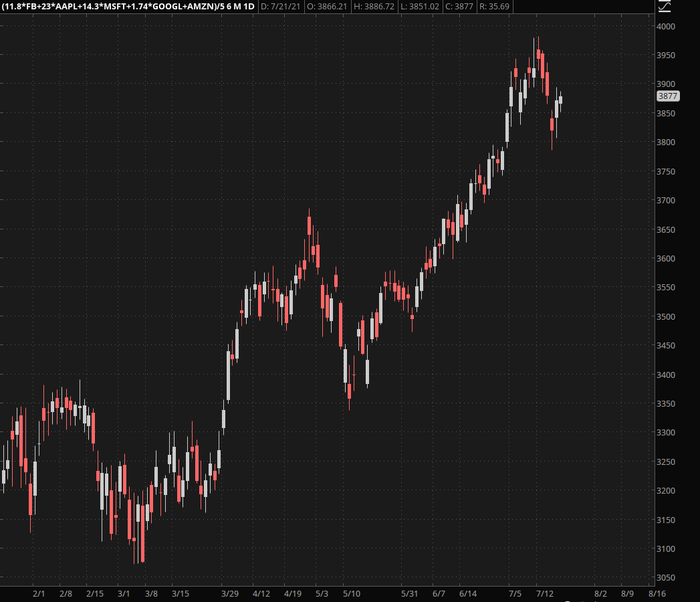Select the 5/10 date on time axis

point(352,593)
